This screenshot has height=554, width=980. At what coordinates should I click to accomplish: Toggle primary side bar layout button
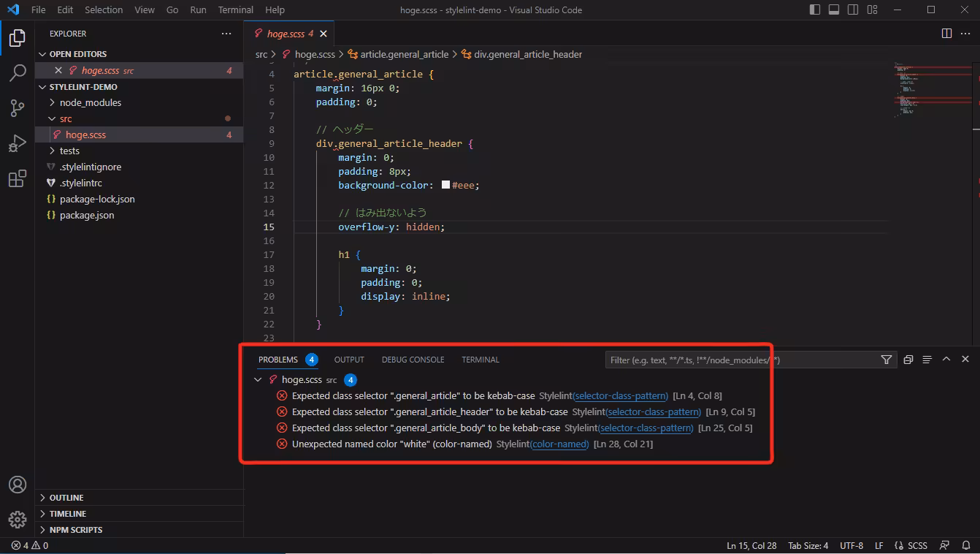click(x=816, y=10)
